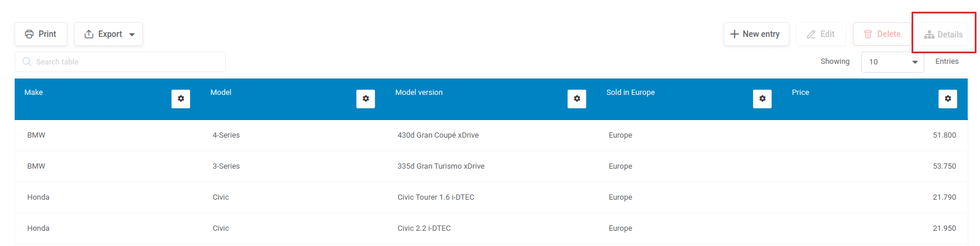Screen dimensions: 980x246
Task: Click Honda in the Civic 2.2 i-DTEC row
Action: point(38,228)
